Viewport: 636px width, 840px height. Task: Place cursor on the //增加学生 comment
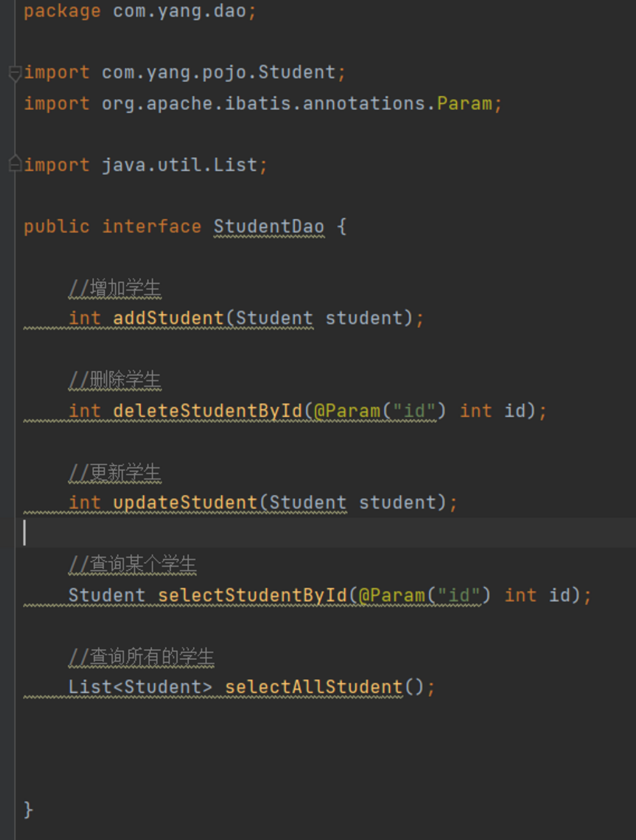tap(115, 289)
